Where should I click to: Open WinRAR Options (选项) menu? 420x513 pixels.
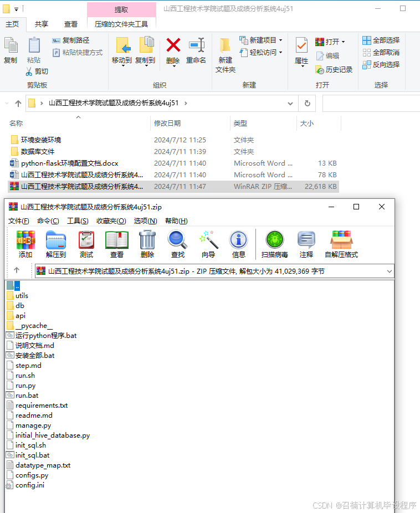coord(146,221)
